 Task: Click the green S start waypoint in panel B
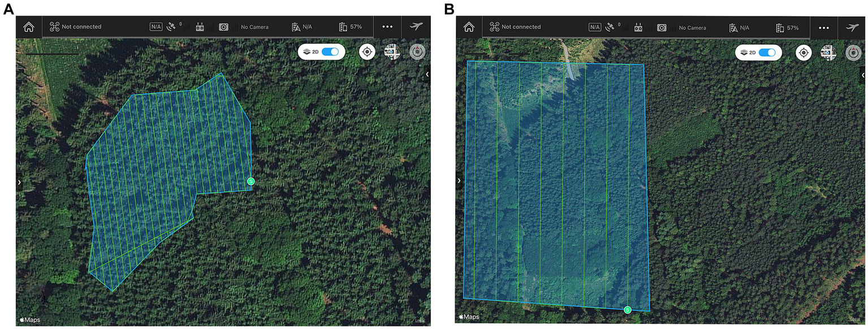click(627, 310)
